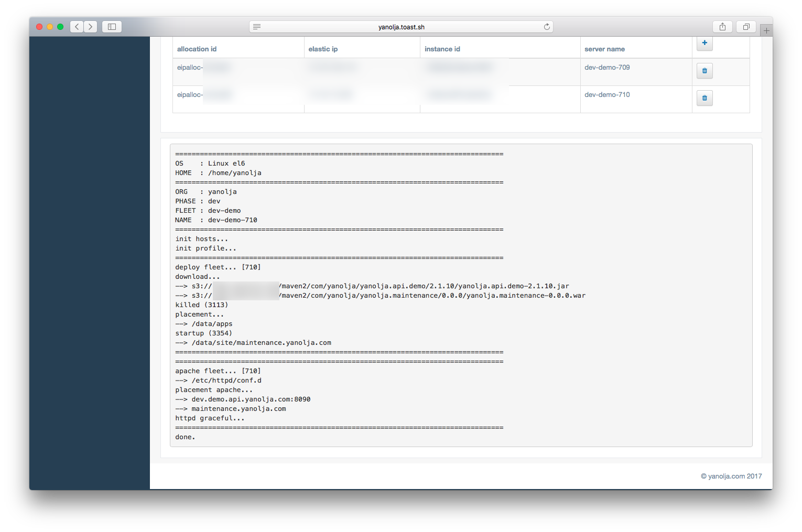Click the 'ORG : yanolja' log line
Screen dimensions: 802x532
(206, 192)
